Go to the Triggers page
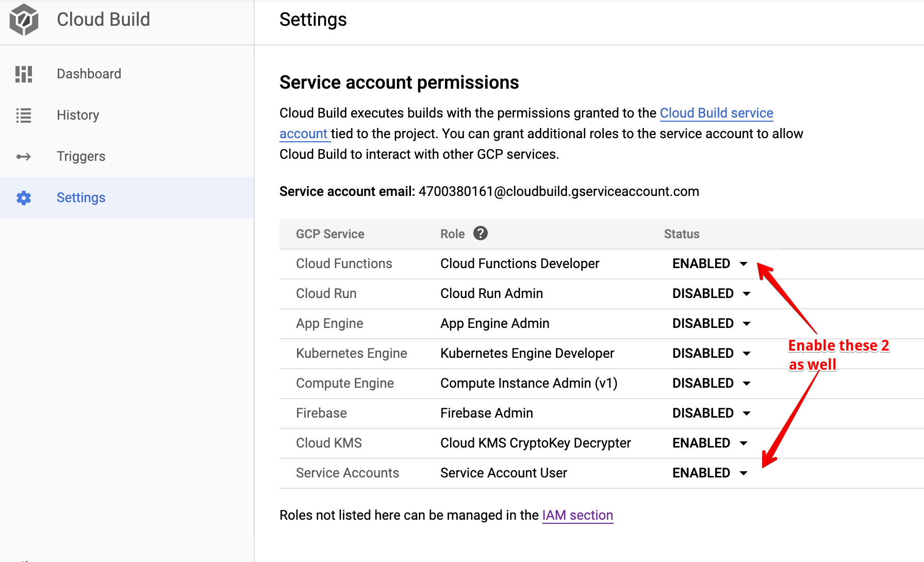The height and width of the screenshot is (562, 924). 81,157
